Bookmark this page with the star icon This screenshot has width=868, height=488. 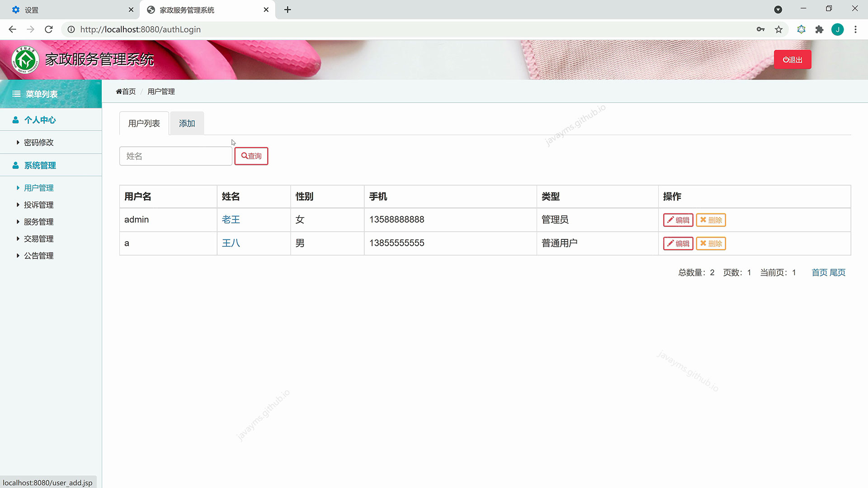tap(778, 29)
